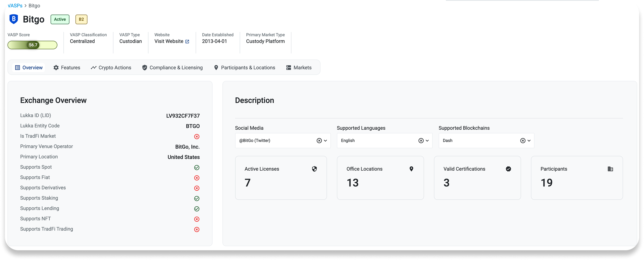The height and width of the screenshot is (260, 644).
Task: Click the Supports Derivatives red cross indicator
Action: coord(197,188)
